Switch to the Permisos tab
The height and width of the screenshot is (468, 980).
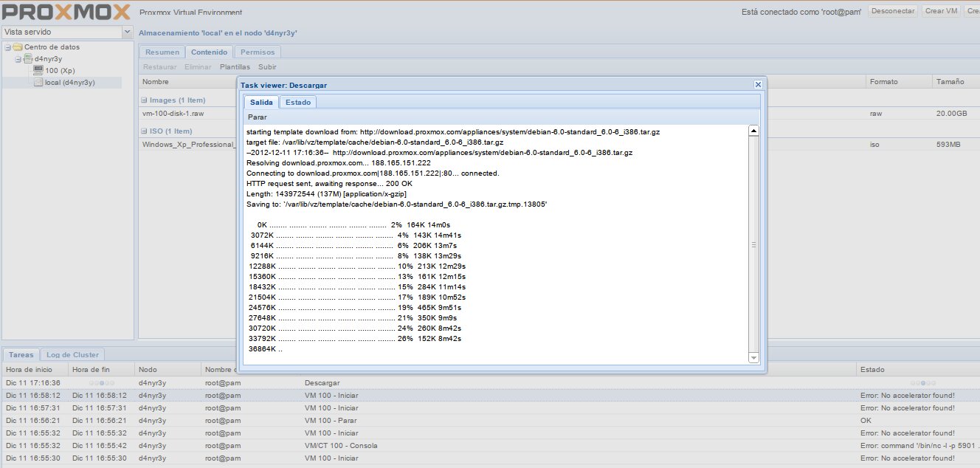258,52
